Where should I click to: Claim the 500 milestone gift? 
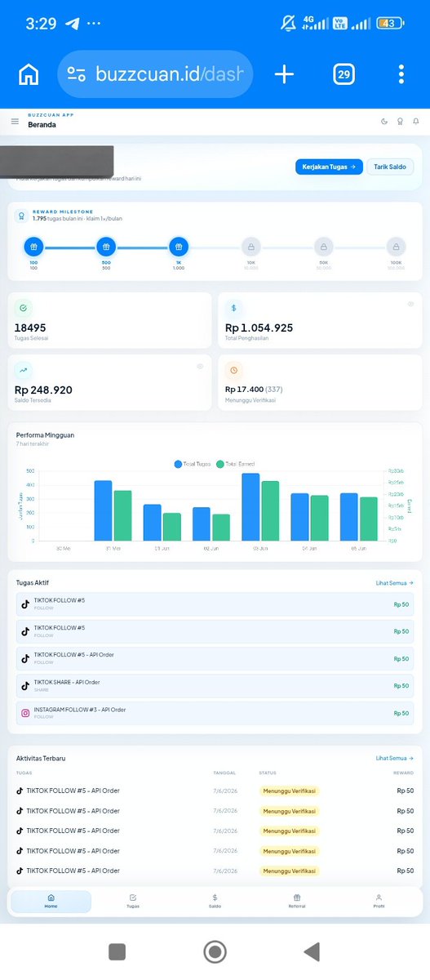click(106, 246)
